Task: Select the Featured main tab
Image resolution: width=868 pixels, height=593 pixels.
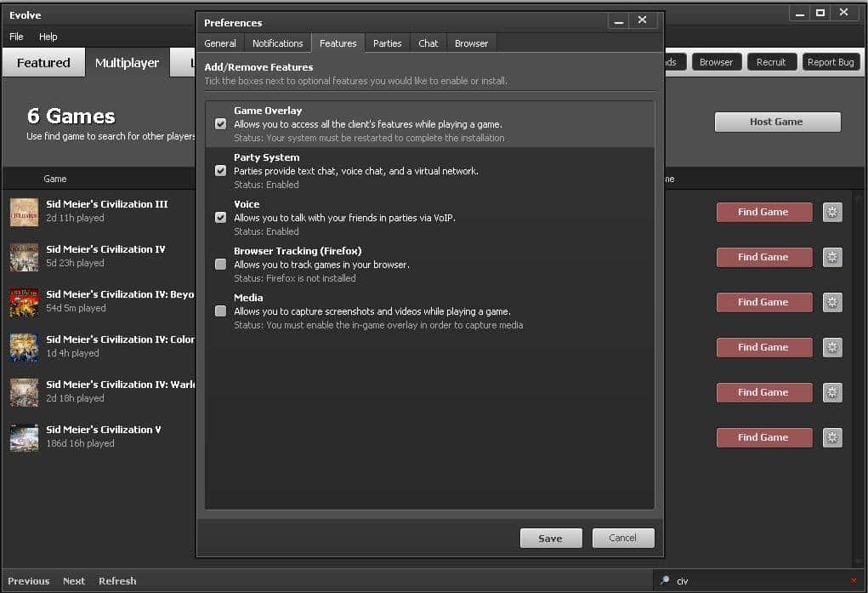Action: click(43, 63)
